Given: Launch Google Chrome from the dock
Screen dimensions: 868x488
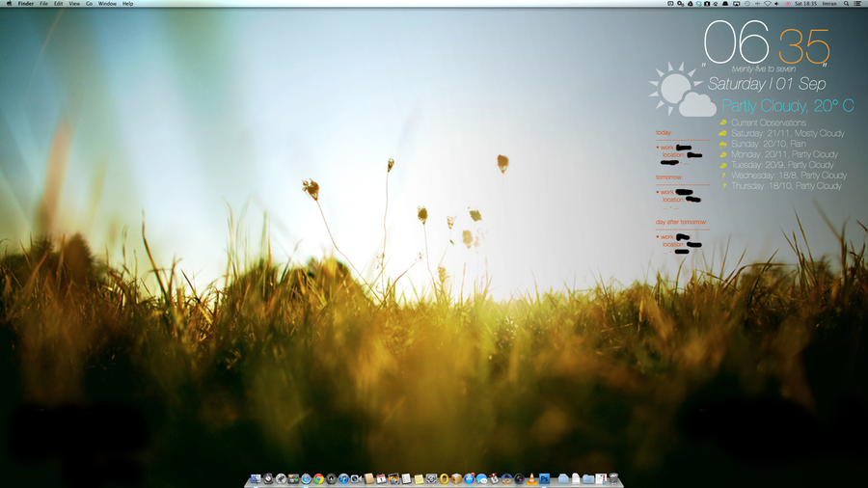Looking at the screenshot, I should (319, 478).
